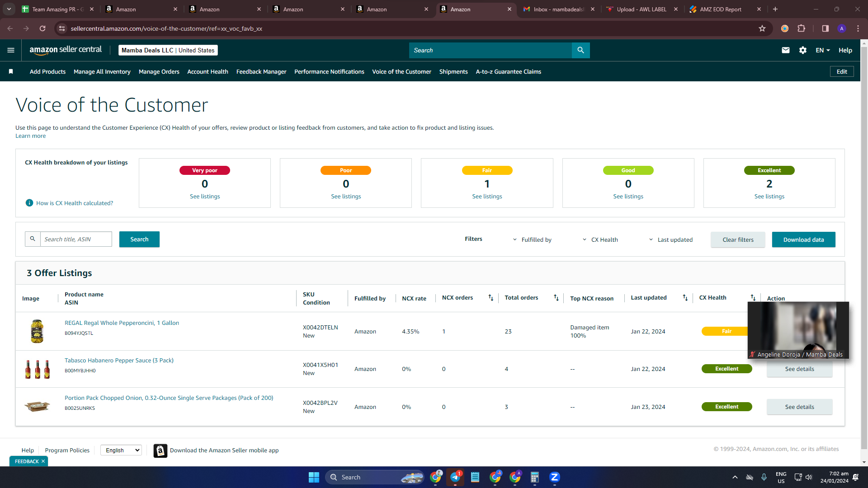Click the teal Search button for listings
This screenshot has height=488, width=868.
pyautogui.click(x=139, y=239)
